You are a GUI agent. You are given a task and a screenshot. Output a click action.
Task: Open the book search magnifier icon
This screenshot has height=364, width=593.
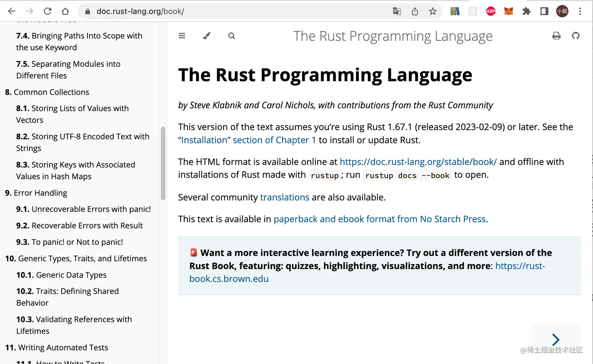pos(232,36)
